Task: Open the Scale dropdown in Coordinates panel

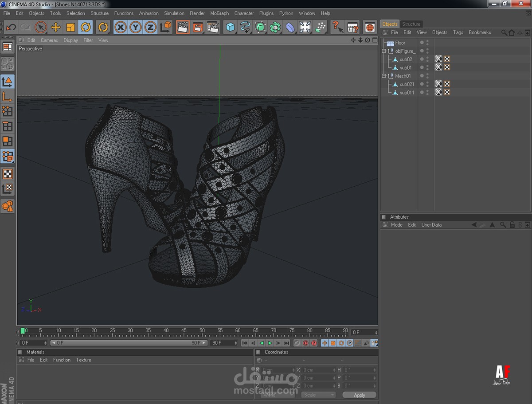Action: click(318, 395)
